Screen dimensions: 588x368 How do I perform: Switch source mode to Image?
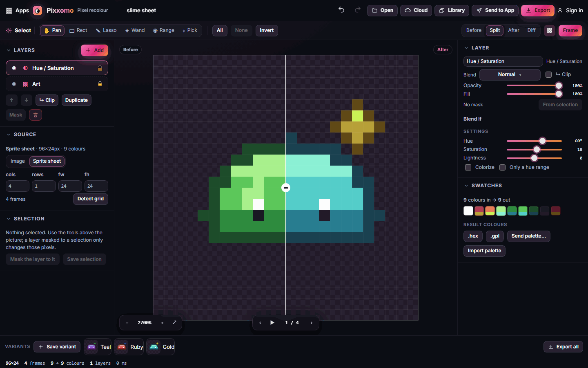pos(18,161)
